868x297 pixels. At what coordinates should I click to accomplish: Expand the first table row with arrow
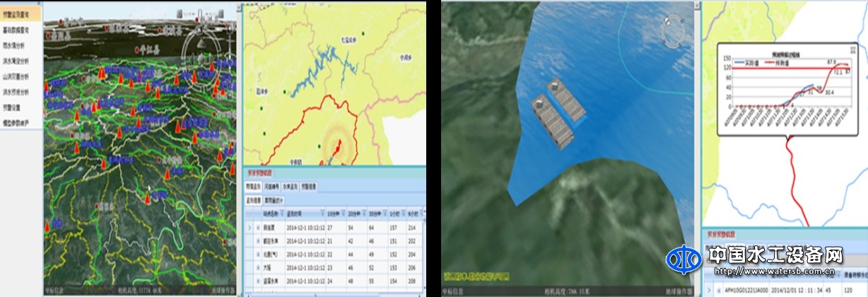(249, 228)
